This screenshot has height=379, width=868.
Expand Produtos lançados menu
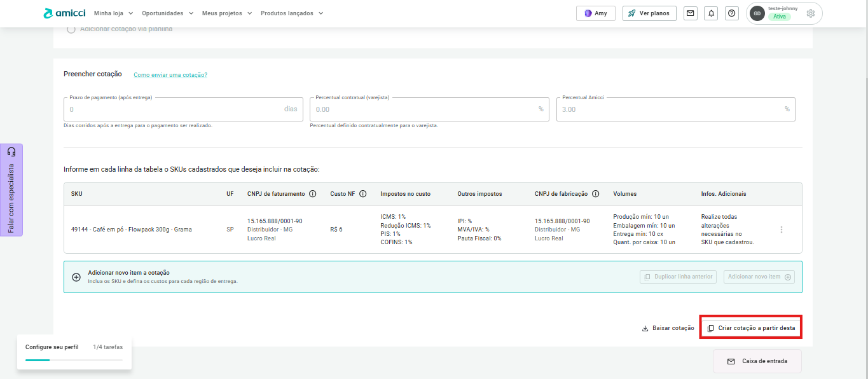pos(292,13)
